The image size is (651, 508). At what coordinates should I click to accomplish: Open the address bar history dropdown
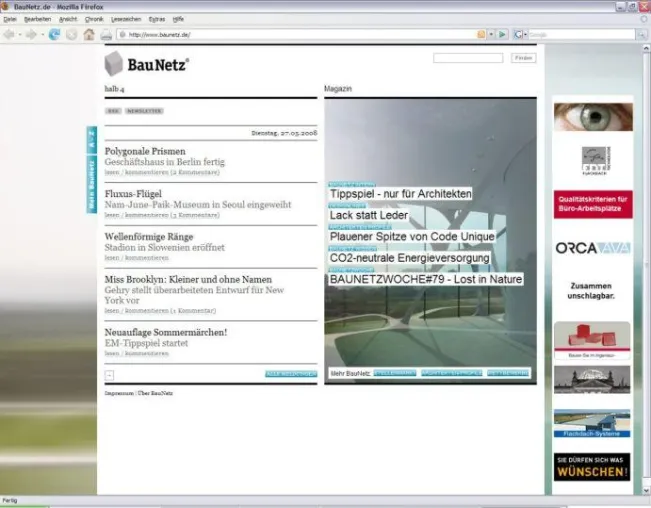click(x=491, y=34)
